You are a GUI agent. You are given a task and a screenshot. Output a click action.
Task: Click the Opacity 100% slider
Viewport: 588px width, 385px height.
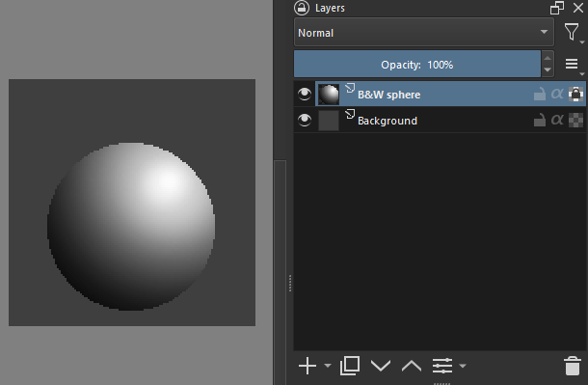click(x=417, y=64)
